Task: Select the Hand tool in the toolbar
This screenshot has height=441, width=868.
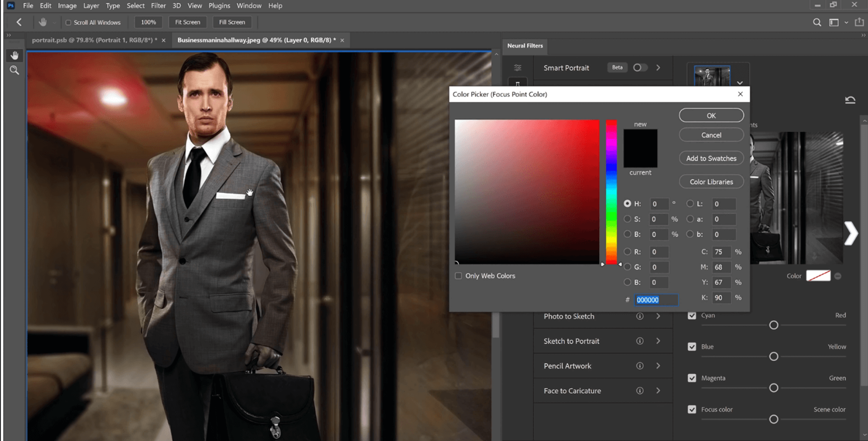Action: point(14,55)
